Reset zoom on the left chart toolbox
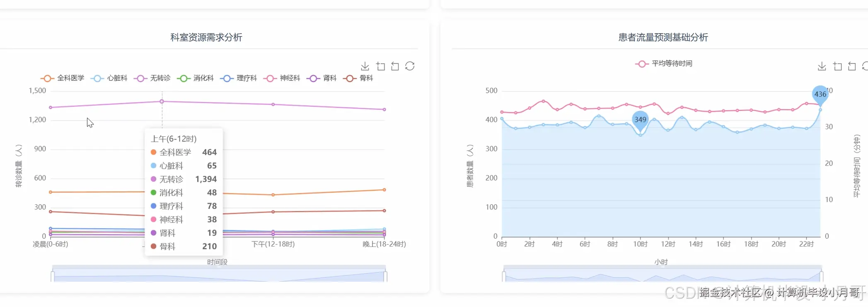This screenshot has width=868, height=307. click(x=395, y=66)
